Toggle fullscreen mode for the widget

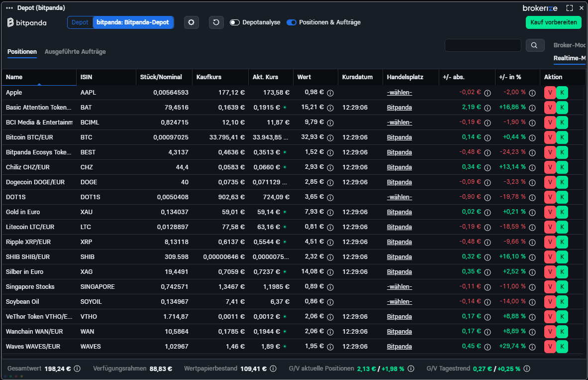[x=569, y=8]
